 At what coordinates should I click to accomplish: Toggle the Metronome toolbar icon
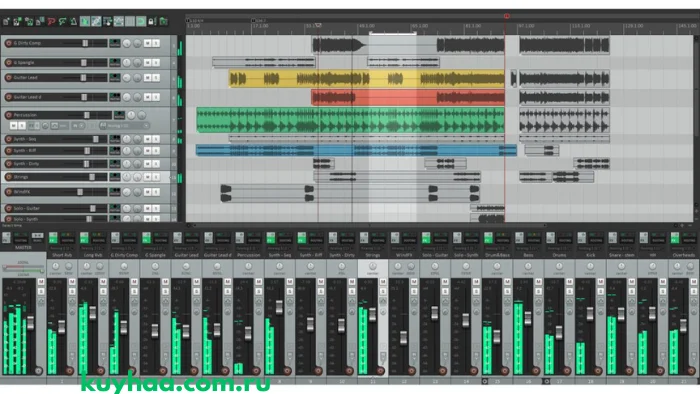pyautogui.click(x=74, y=21)
